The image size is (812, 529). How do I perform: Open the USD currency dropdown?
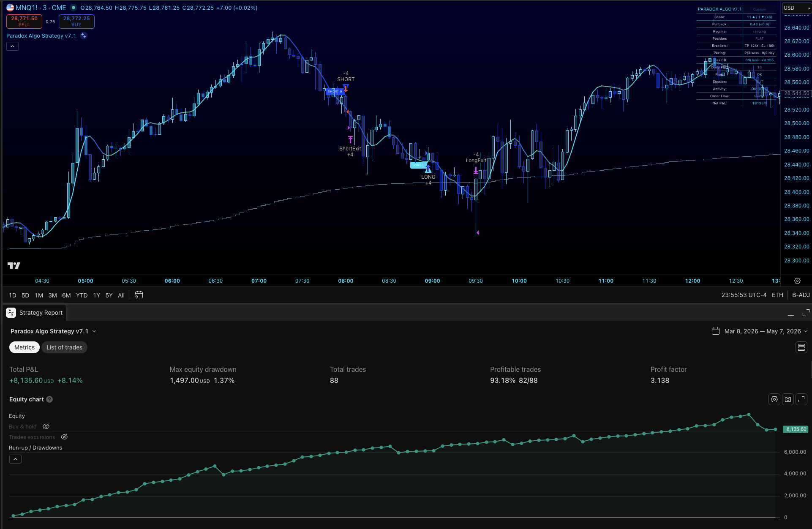[797, 8]
